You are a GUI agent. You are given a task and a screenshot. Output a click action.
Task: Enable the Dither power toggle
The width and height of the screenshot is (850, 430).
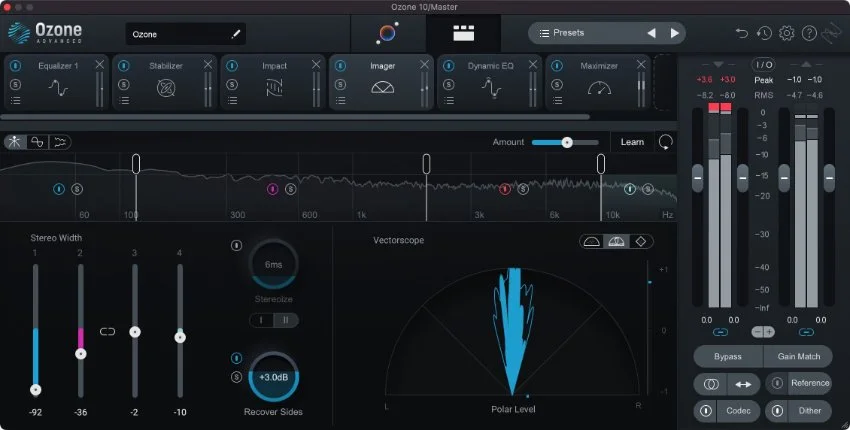tap(777, 411)
